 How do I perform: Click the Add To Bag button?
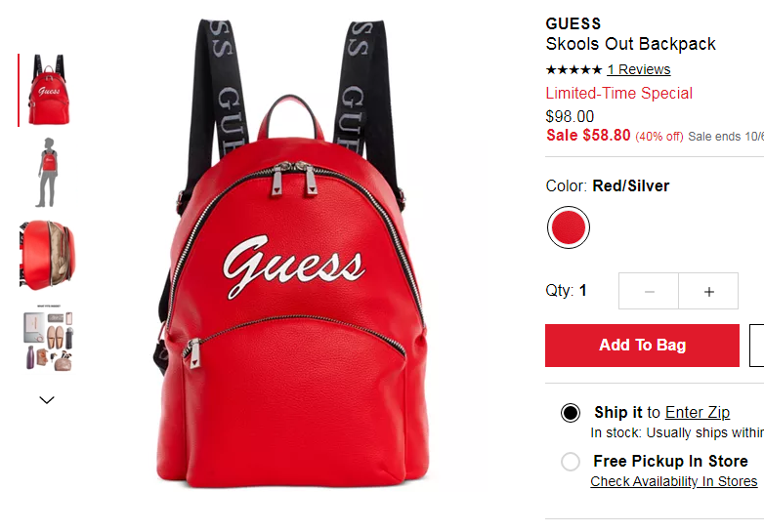tap(642, 346)
